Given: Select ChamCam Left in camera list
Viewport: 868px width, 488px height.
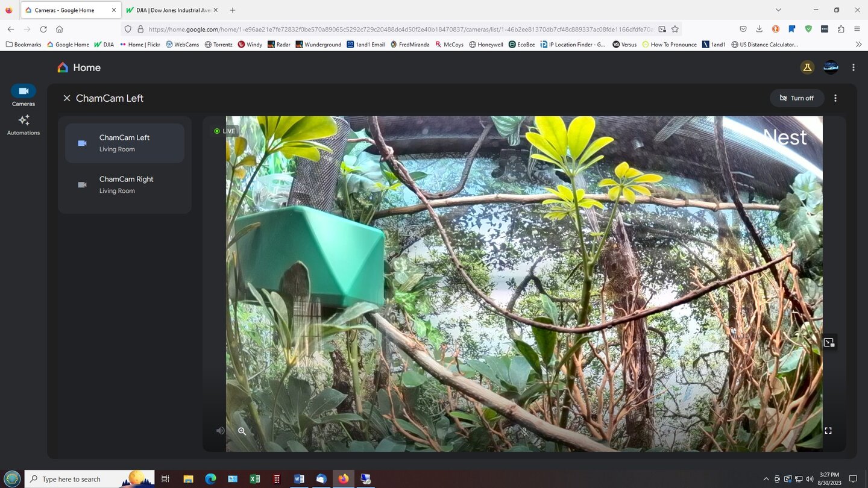Looking at the screenshot, I should 125,143.
